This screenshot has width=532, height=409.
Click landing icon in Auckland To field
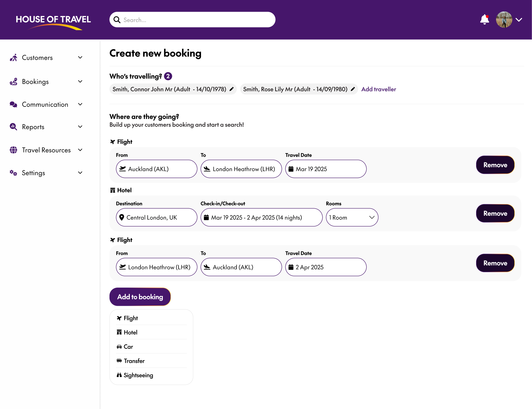pos(207,267)
